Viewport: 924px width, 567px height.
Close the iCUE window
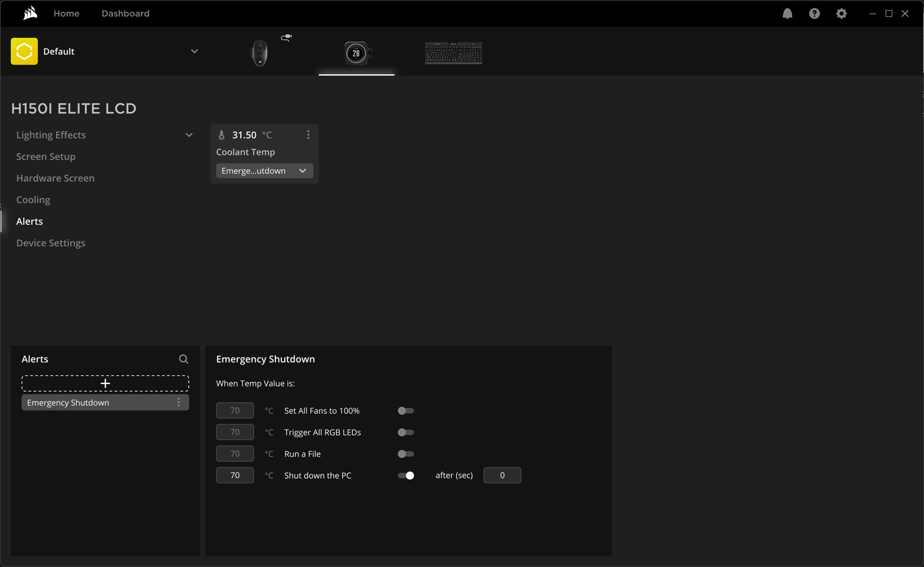point(905,13)
